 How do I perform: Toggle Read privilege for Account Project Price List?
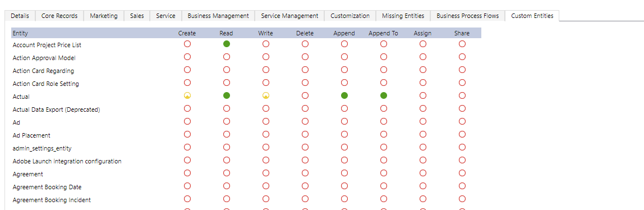click(226, 44)
